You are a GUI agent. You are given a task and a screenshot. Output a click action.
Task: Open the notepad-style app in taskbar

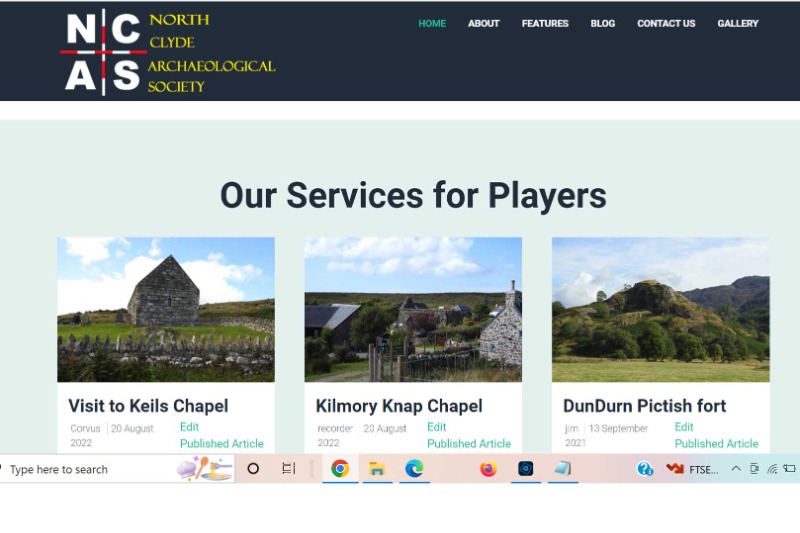point(563,468)
